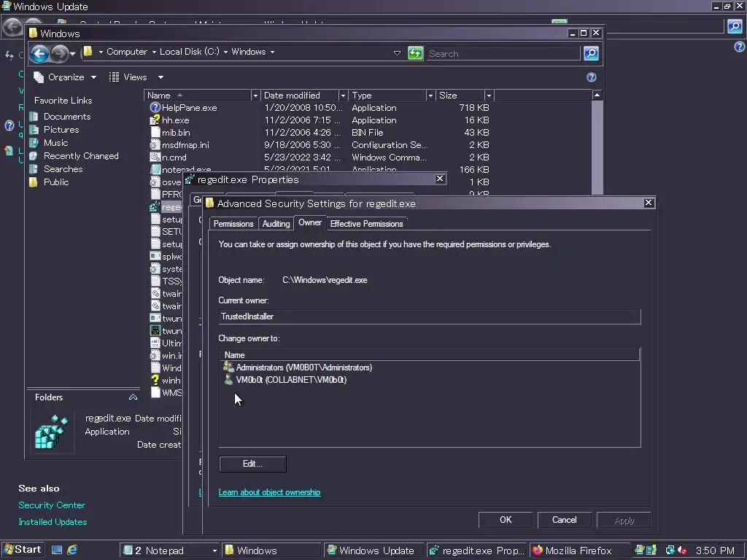Open Name column filter dropdown
Viewport: 747px width, 560px height.
[x=255, y=96]
